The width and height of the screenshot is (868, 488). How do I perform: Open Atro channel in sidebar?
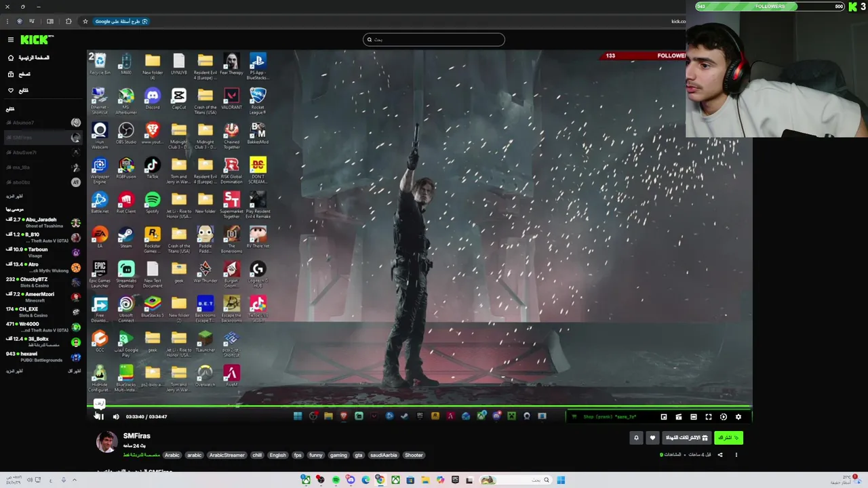(43, 267)
